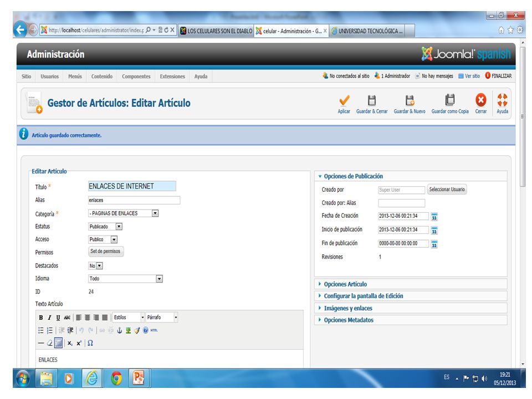Click the Alias field containing enlaces
This screenshot has width=532, height=399.
tap(134, 200)
